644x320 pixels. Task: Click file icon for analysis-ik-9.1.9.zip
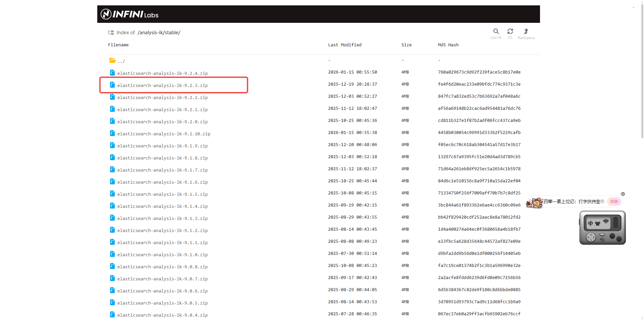[x=112, y=145]
